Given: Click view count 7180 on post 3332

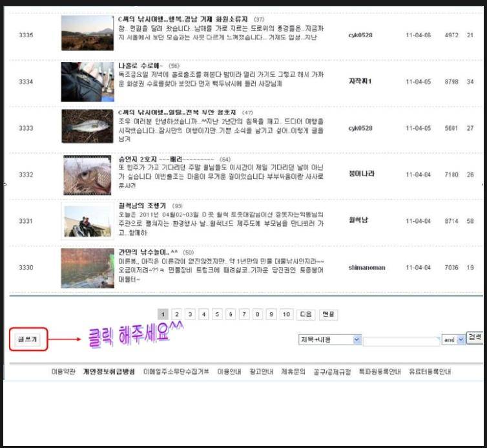Looking at the screenshot, I should pyautogui.click(x=451, y=175).
